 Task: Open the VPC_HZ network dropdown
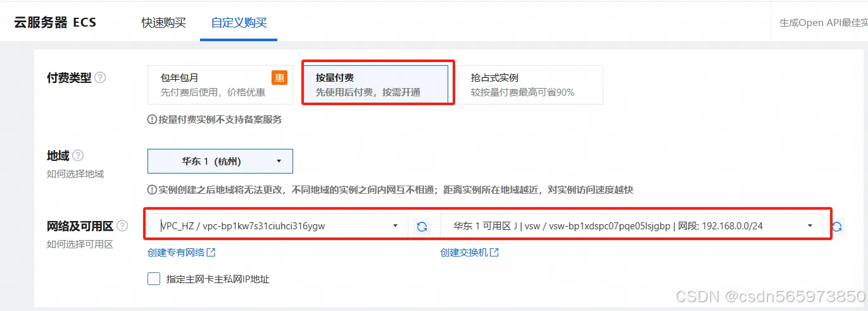[279, 225]
